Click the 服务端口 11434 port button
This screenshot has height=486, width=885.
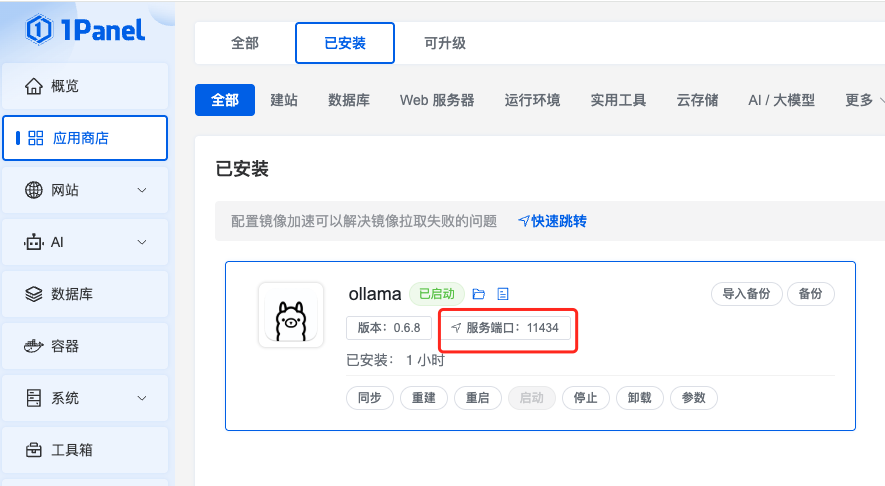pos(511,327)
